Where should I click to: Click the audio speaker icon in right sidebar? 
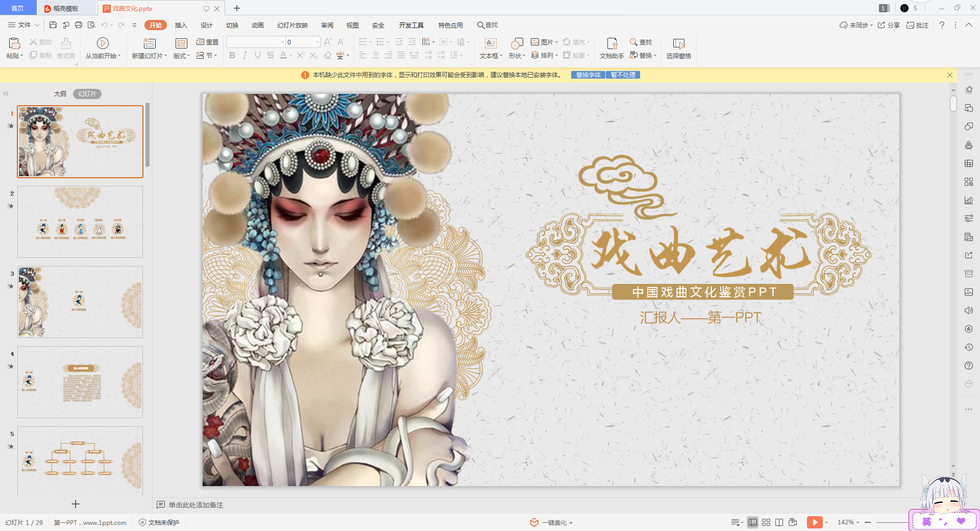(x=969, y=310)
